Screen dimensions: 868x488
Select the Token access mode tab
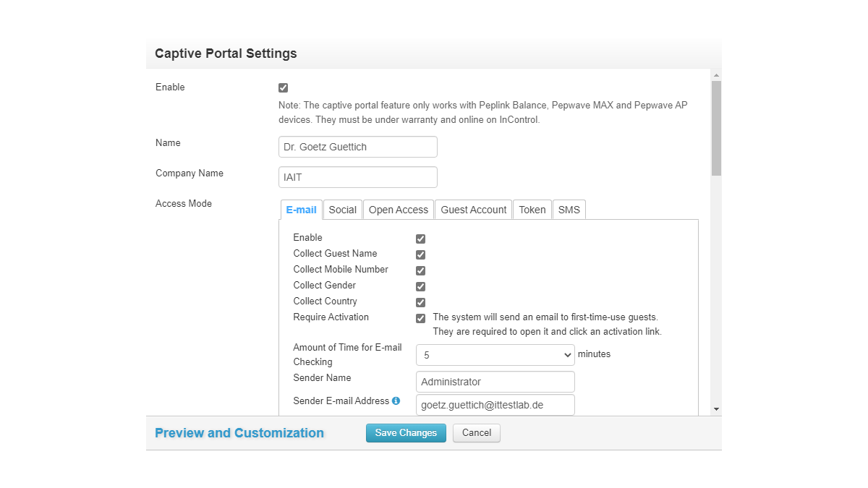[x=532, y=210]
